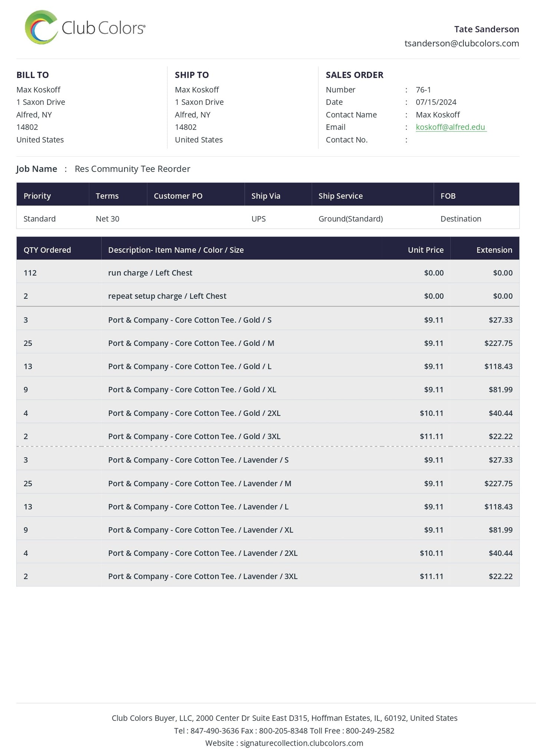Click the Gold / L tee description

coord(190,366)
